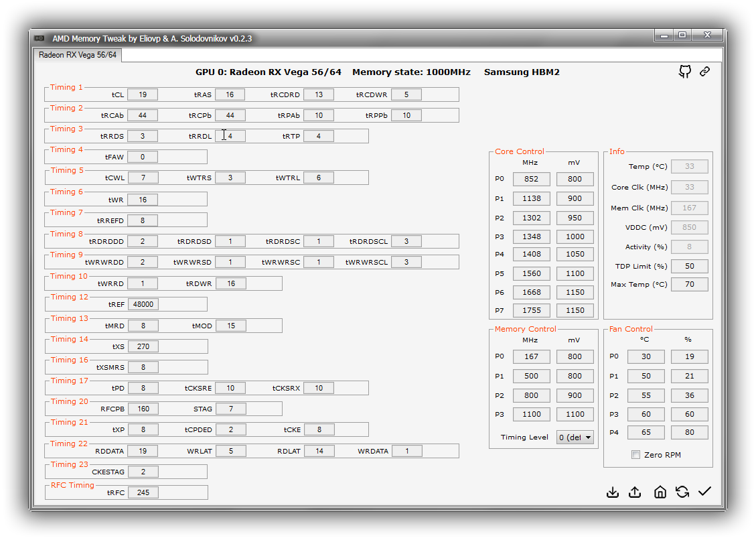The image size is (756, 540).
Task: Click the tCWL value field
Action: [x=143, y=178]
